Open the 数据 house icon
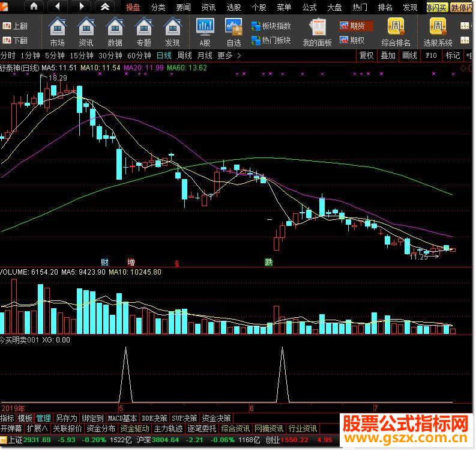Screen dimensions: 476x450 click(115, 32)
